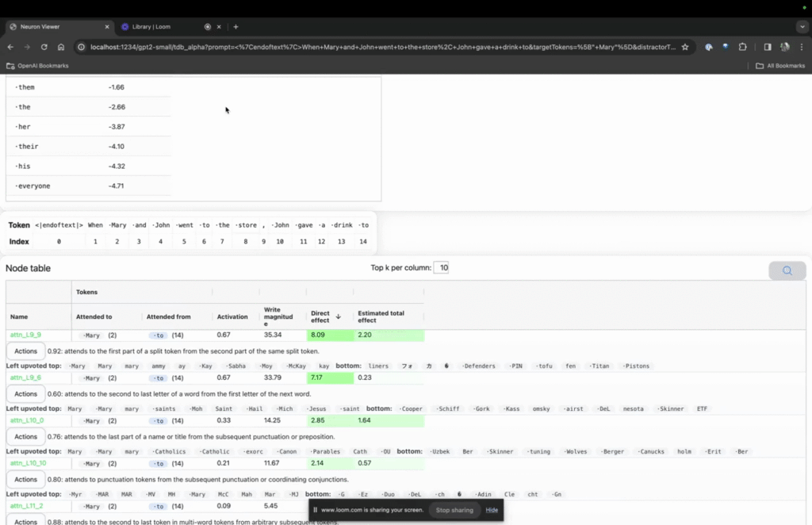Reload the Neuron Viewer page
812x525 pixels.
coord(44,47)
